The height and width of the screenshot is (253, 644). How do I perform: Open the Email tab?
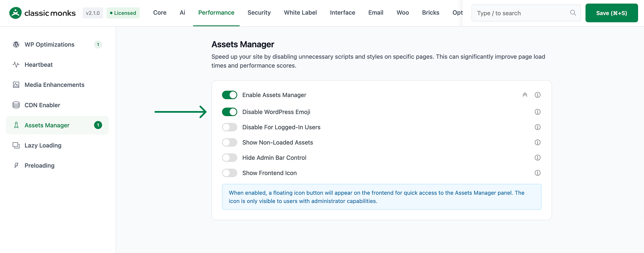tap(376, 13)
